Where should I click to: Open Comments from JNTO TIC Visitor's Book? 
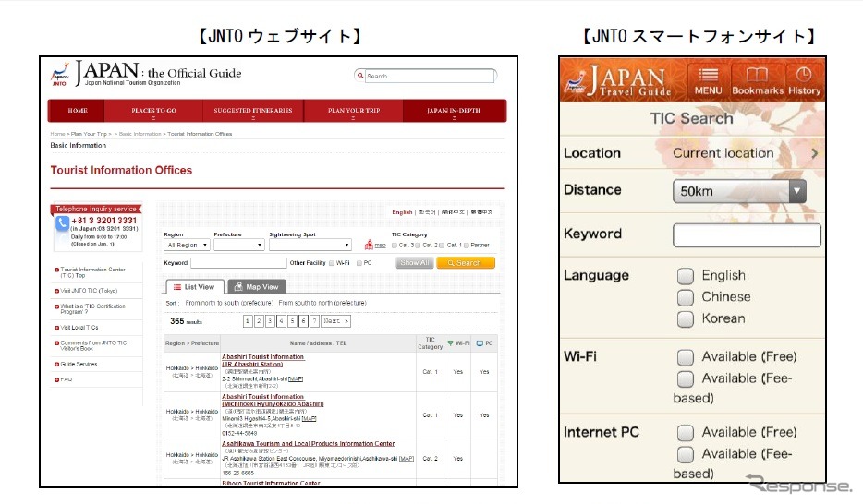tap(93, 346)
